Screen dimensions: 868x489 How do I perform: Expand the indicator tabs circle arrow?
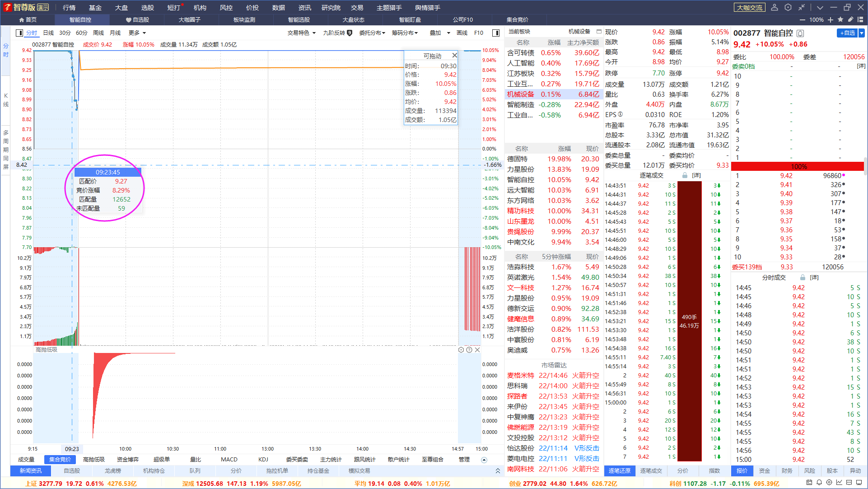484,460
